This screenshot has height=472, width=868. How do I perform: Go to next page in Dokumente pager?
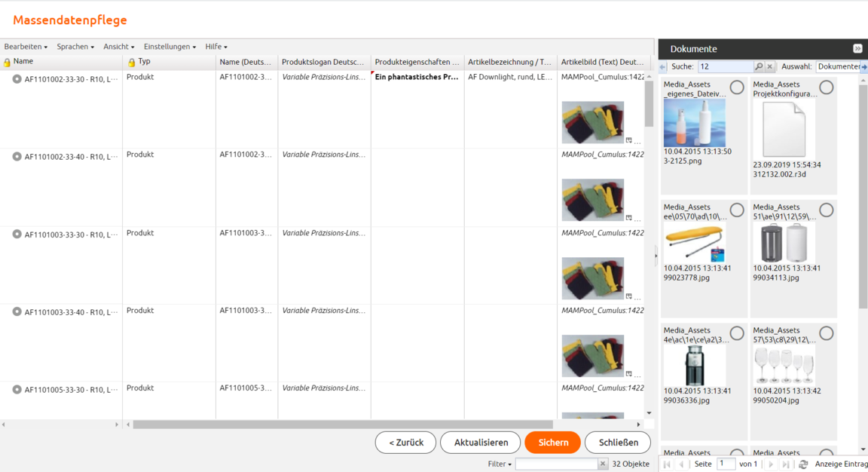[771, 464]
